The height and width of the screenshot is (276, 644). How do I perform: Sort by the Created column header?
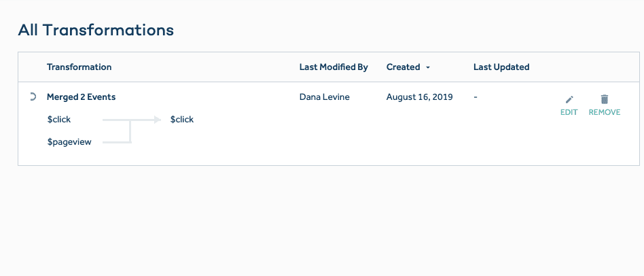[x=403, y=67]
